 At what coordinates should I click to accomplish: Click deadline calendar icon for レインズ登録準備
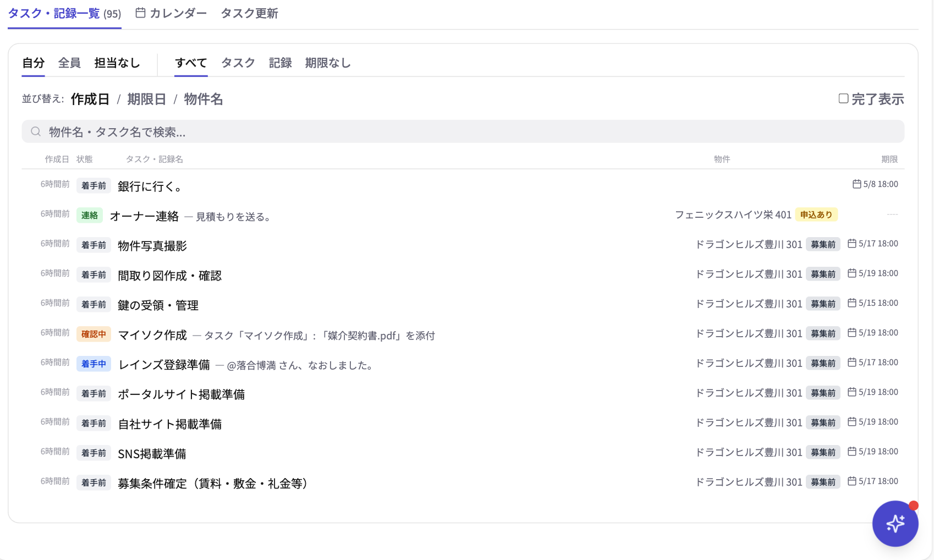point(852,362)
